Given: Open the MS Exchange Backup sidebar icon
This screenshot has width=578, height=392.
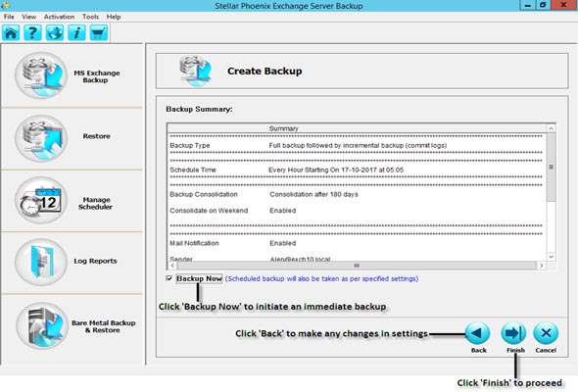Looking at the screenshot, I should [41, 75].
